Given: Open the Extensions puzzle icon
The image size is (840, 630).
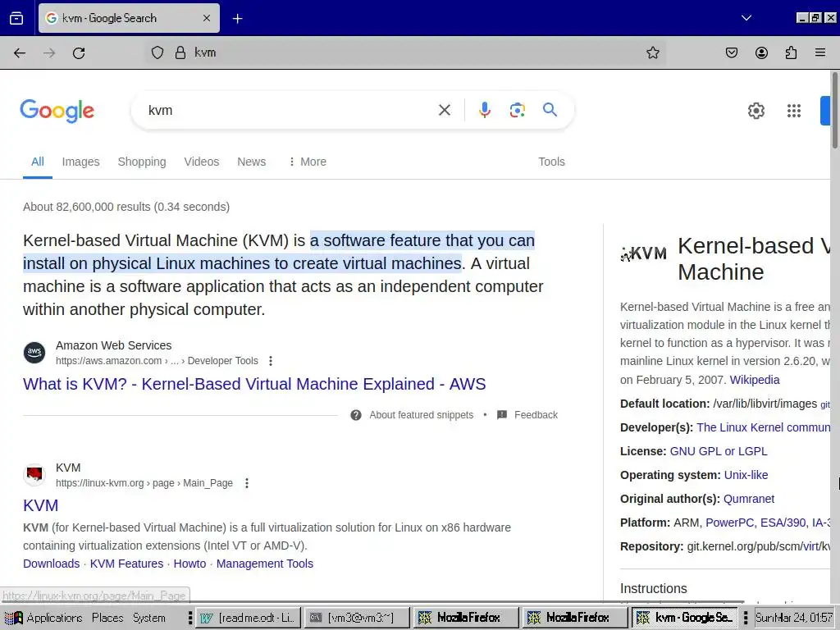Looking at the screenshot, I should tap(791, 52).
